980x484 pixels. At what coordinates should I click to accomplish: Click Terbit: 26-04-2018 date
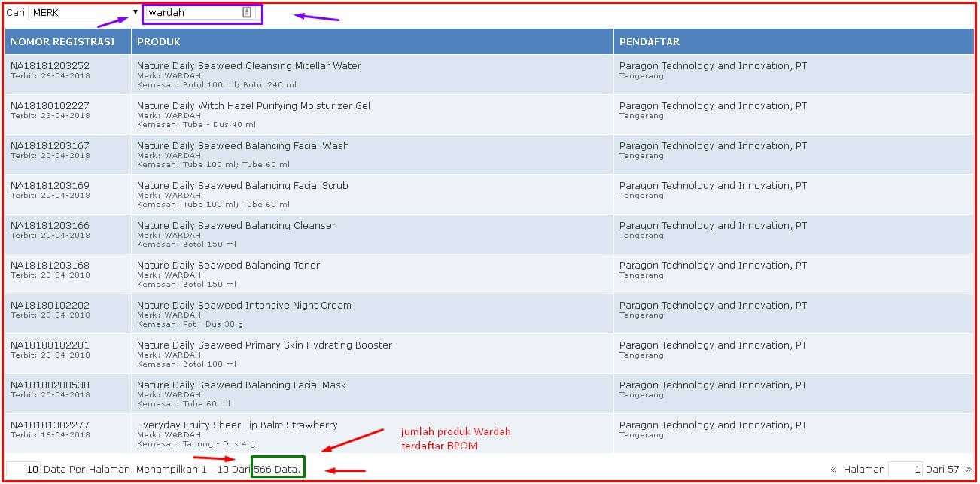pos(50,76)
